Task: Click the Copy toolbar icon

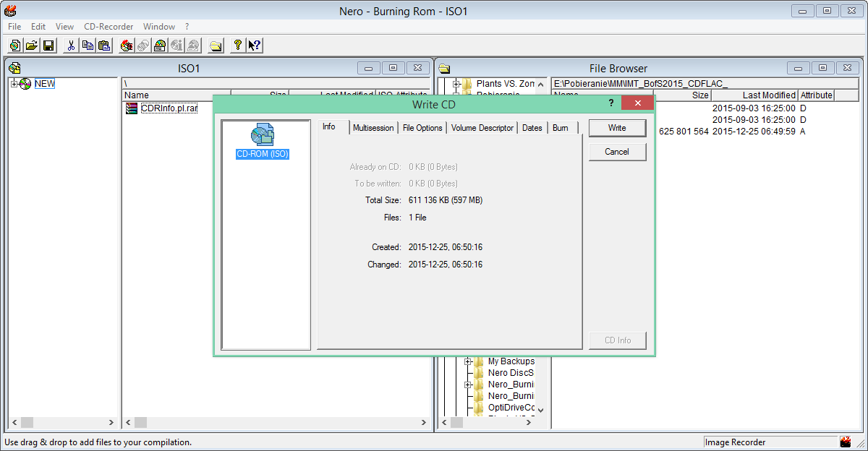Action: coord(88,46)
